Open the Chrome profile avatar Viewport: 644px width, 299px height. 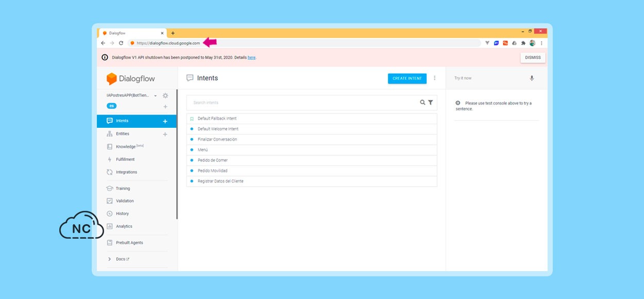(x=532, y=43)
